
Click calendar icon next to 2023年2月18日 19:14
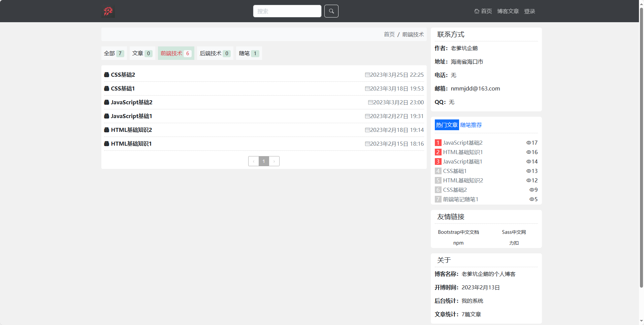point(367,130)
